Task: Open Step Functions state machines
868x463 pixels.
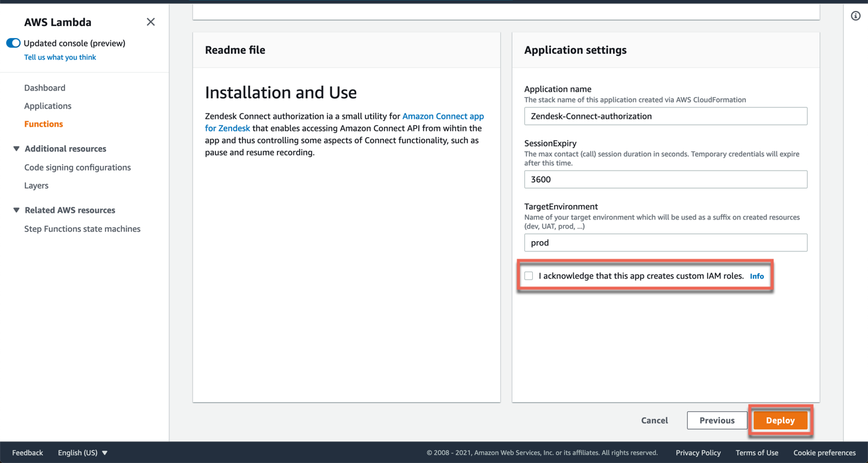Action: tap(82, 229)
